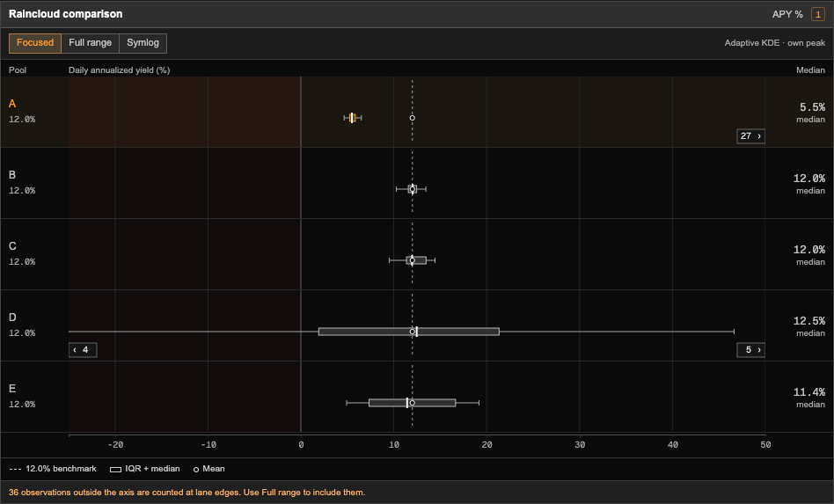Click the 36 observations outside the axis notice
The width and height of the screenshot is (834, 504).
click(187, 493)
